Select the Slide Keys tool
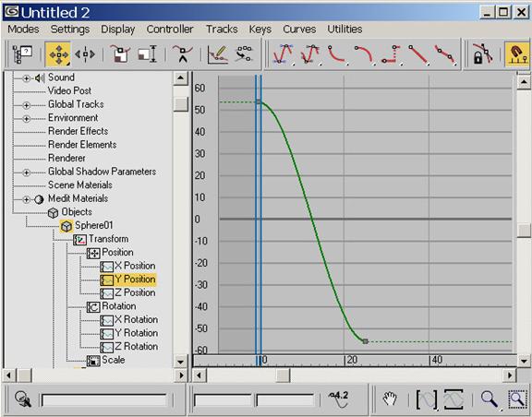Screen dimensions: 532x417 tap(85, 54)
